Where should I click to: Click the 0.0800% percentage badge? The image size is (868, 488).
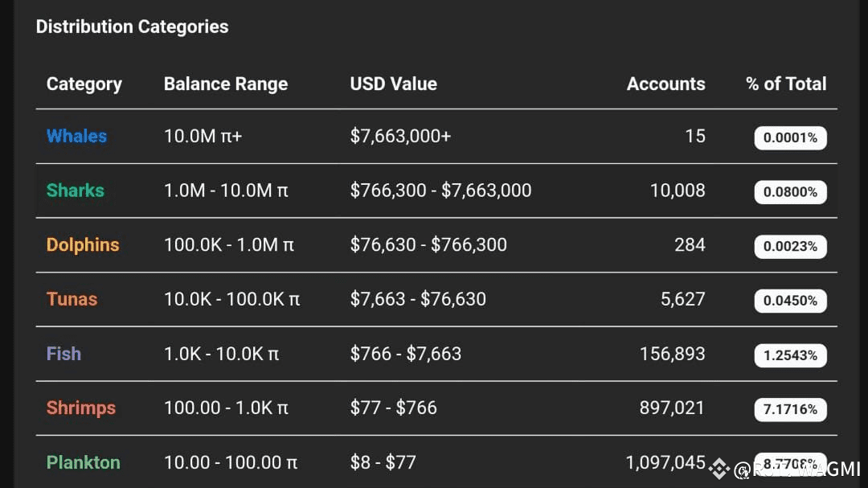790,192
